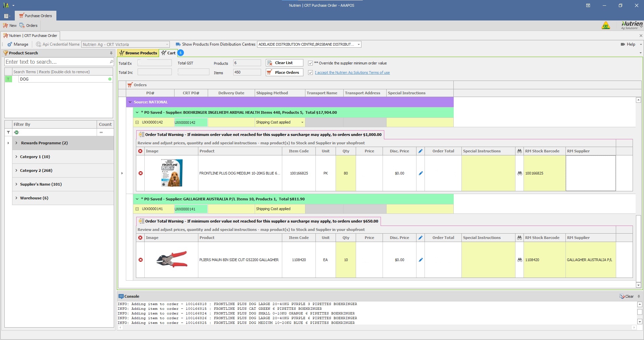Screen dimensions: 644x340
Task: Pin the Product Search panel
Action: 111,53
